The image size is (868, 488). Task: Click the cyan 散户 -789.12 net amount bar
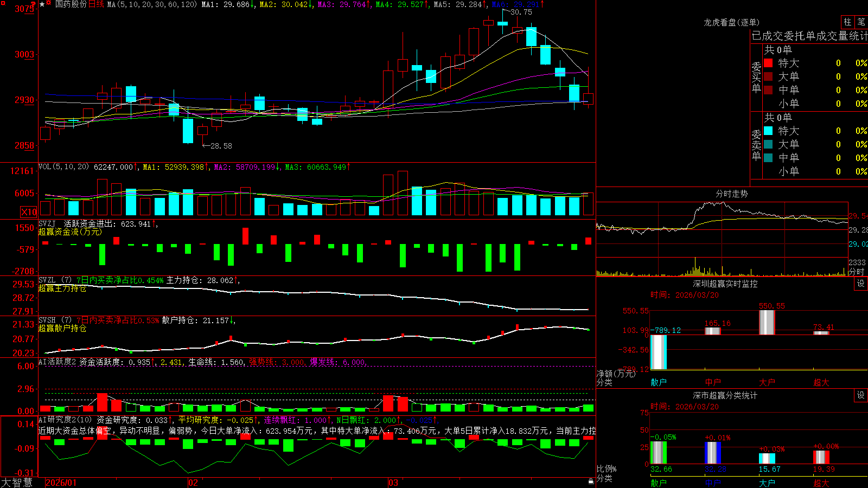[x=659, y=352]
